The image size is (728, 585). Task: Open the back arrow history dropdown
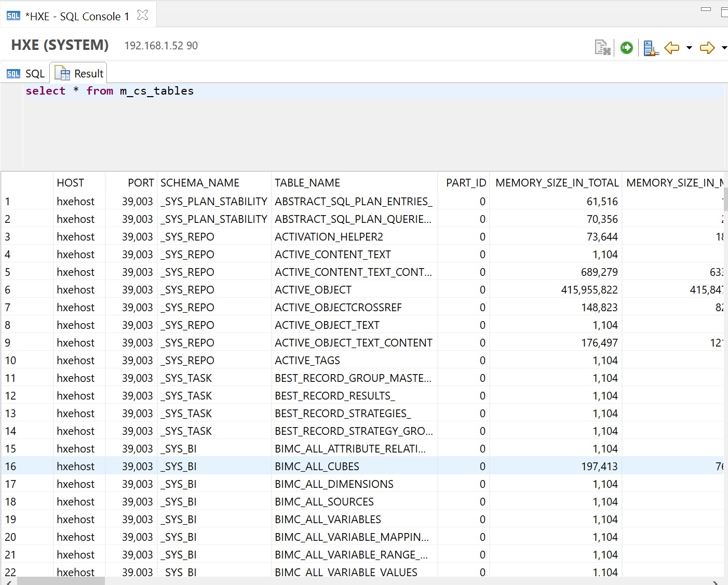pyautogui.click(x=689, y=48)
